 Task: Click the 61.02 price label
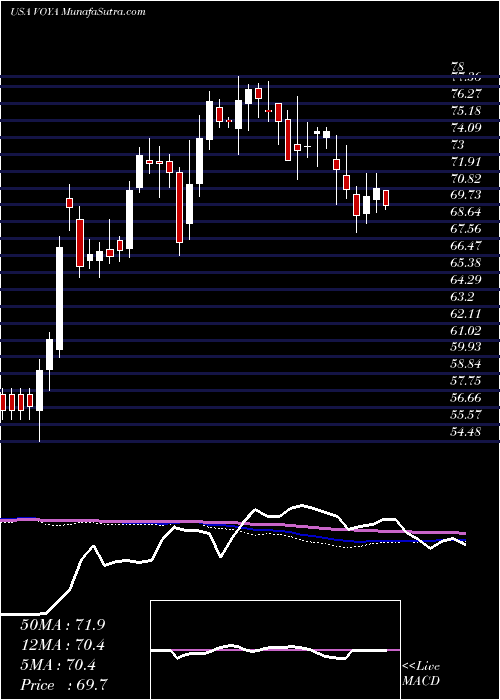[466, 331]
